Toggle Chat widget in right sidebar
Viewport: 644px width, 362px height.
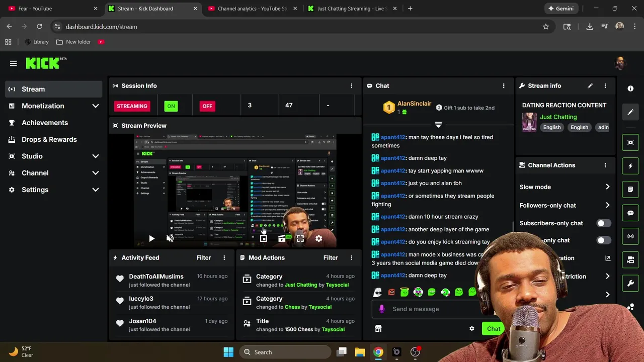(630, 213)
